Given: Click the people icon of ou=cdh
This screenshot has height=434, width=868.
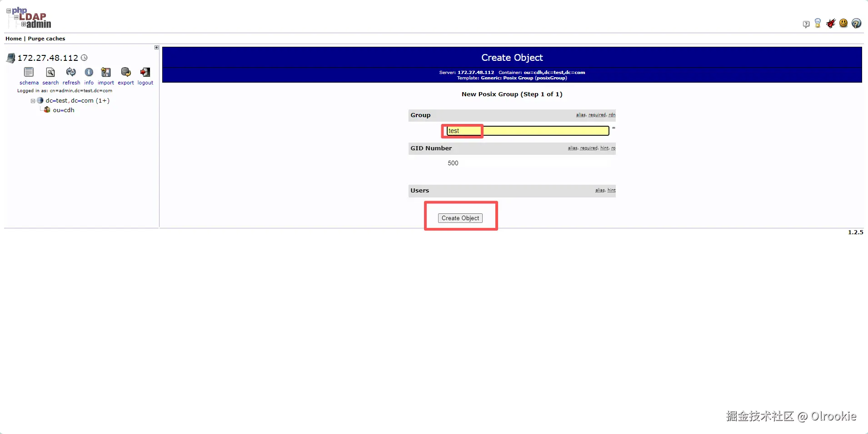Looking at the screenshot, I should (47, 109).
